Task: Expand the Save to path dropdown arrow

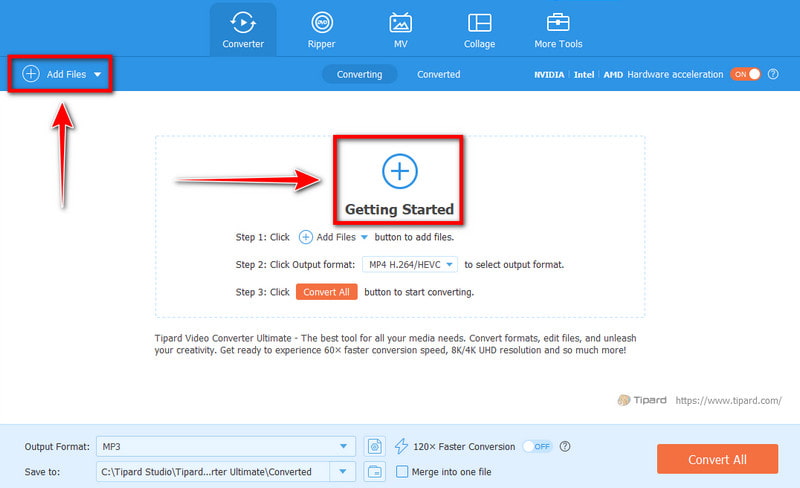Action: [343, 472]
